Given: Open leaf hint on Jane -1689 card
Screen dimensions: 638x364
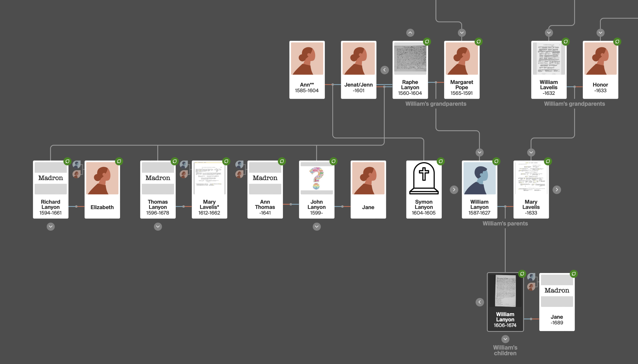Looking at the screenshot, I should 574,274.
